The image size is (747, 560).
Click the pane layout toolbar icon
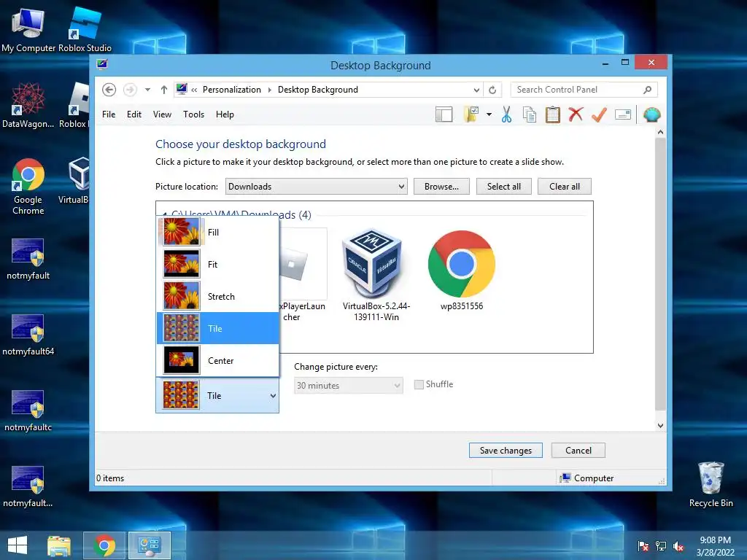click(x=444, y=114)
